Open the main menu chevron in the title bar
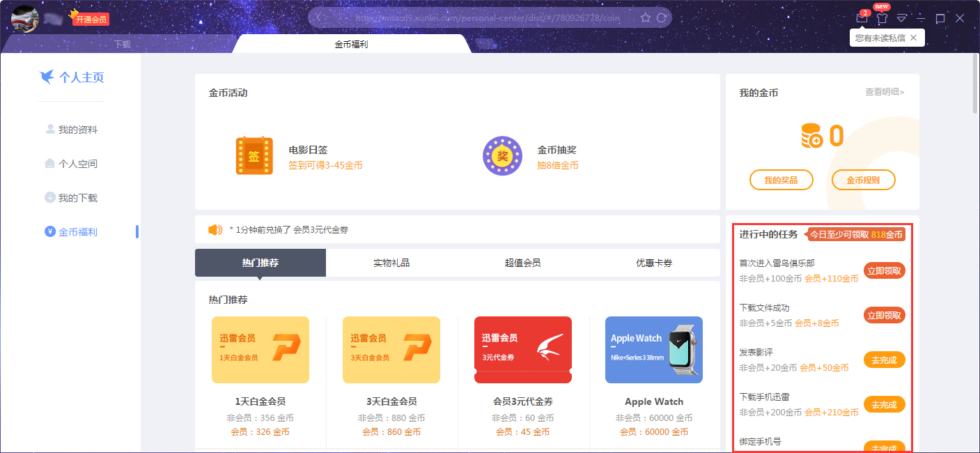Screen dimensions: 980x453 (902, 18)
